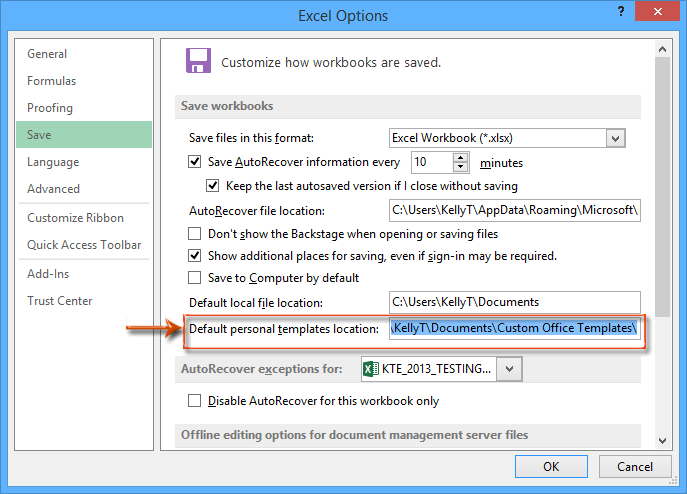Increase AutoRecover minutes with up arrow
This screenshot has width=687, height=494.
click(460, 157)
